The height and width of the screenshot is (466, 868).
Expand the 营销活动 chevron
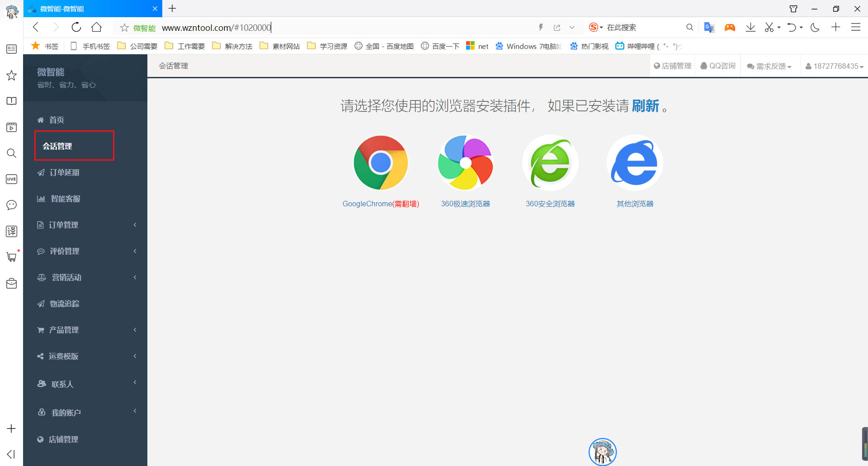coord(135,277)
